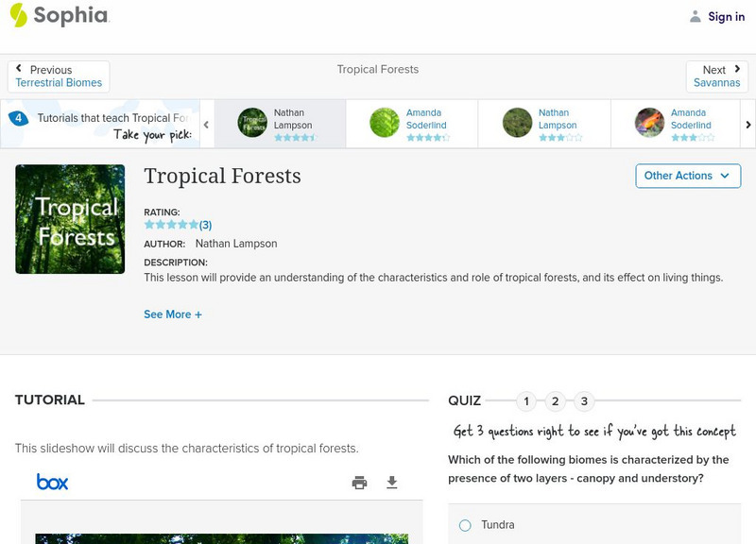This screenshot has height=544, width=756.
Task: Click the print icon above the slideshow
Action: [358, 482]
